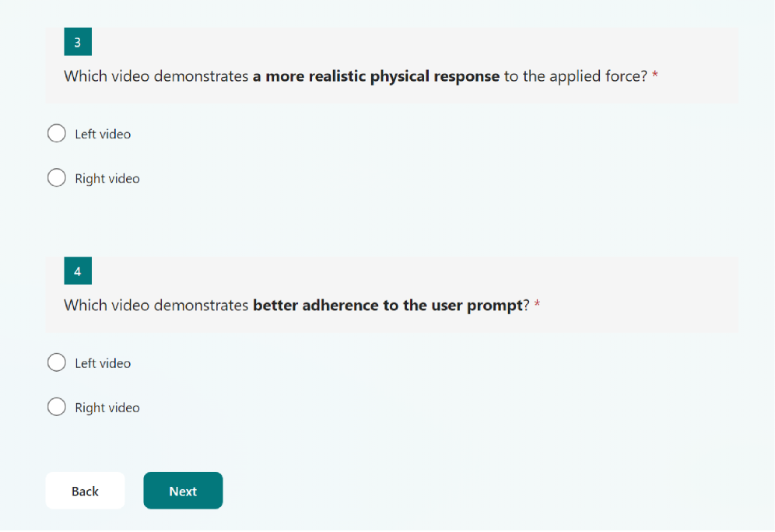Click the red required asterisk on question 3
This screenshot has height=532, width=775.
(x=655, y=75)
